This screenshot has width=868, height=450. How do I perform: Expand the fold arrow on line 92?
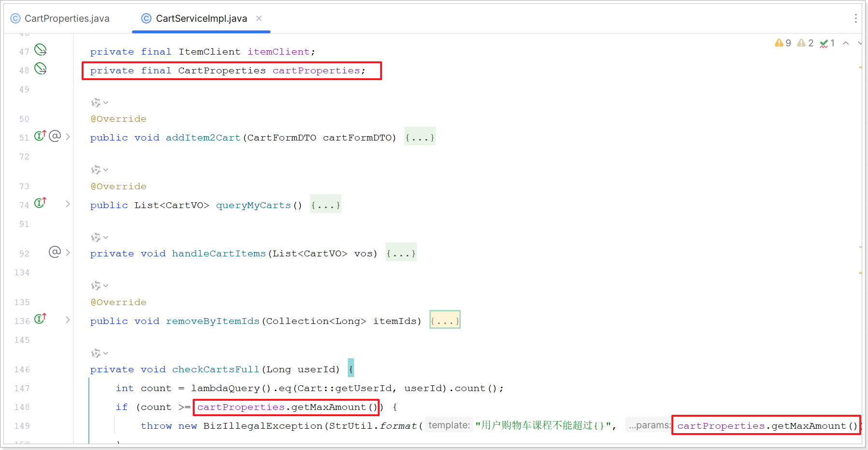[68, 253]
